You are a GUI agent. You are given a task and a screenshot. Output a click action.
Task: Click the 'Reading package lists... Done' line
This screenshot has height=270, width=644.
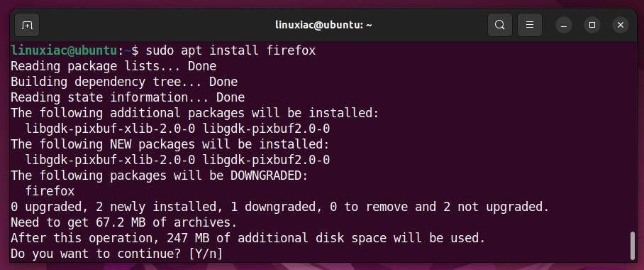113,66
